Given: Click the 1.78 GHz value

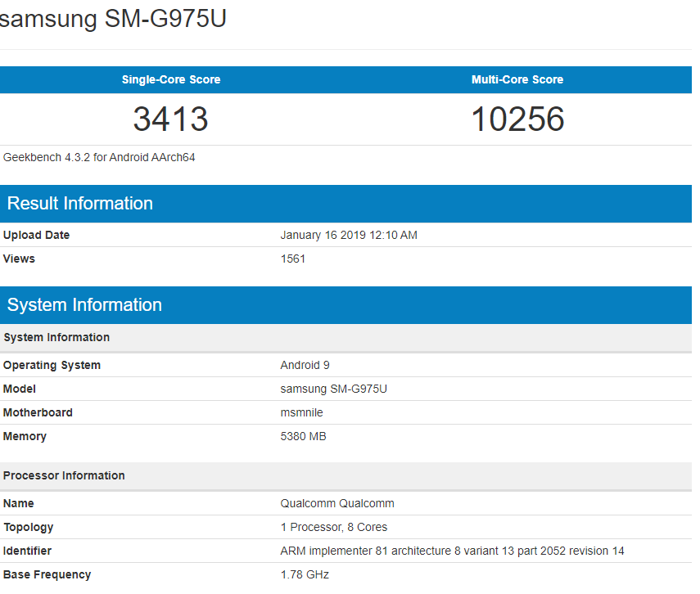Looking at the screenshot, I should pos(305,574).
